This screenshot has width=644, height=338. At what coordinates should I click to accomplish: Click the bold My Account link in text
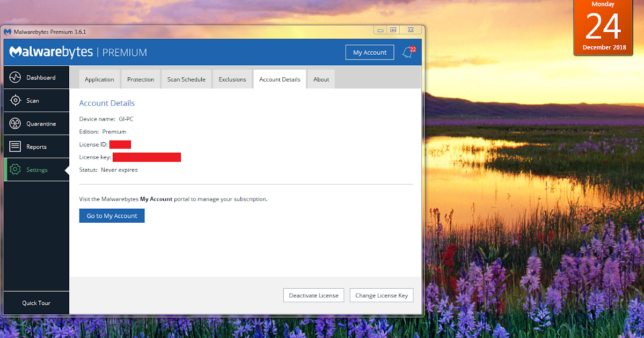156,199
